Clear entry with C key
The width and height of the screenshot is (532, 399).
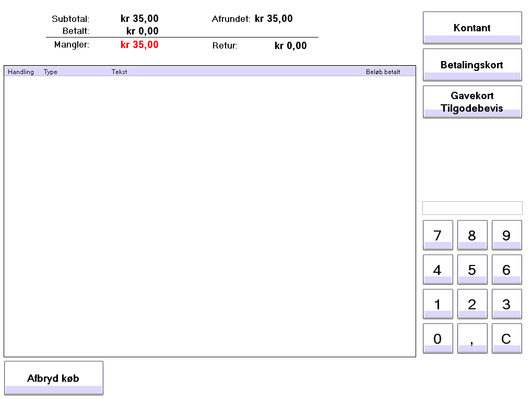click(506, 339)
